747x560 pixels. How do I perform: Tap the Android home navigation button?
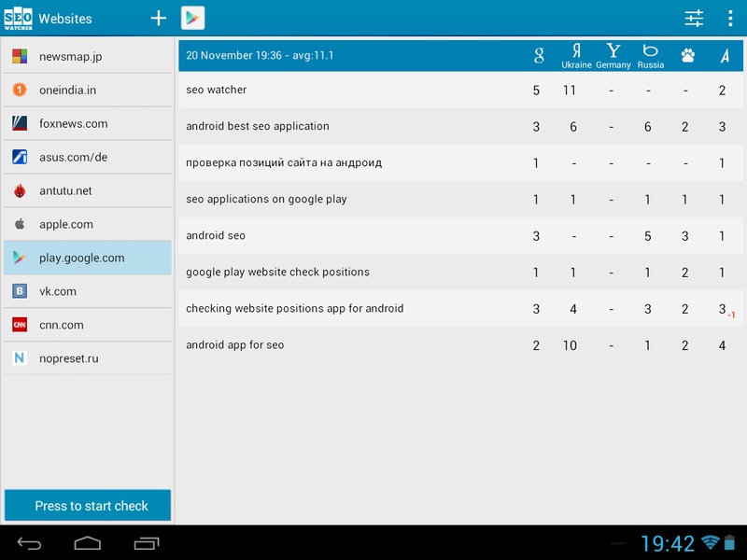coord(88,543)
